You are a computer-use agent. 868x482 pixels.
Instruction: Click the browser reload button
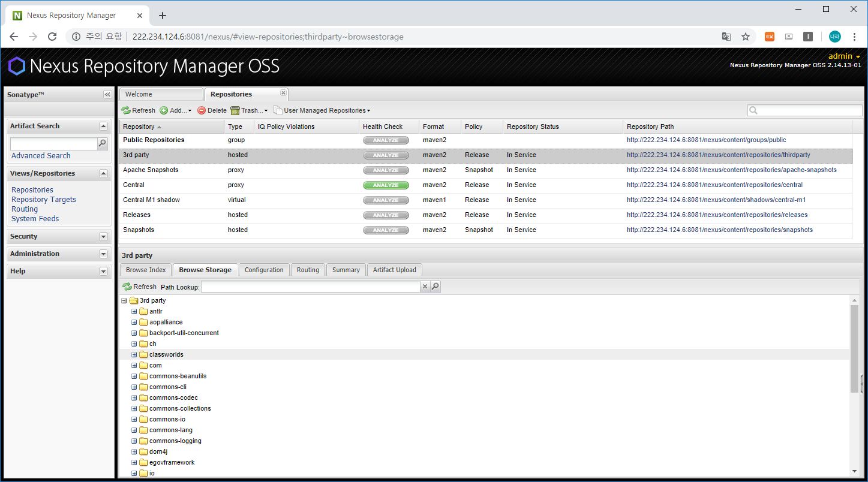[x=52, y=37]
